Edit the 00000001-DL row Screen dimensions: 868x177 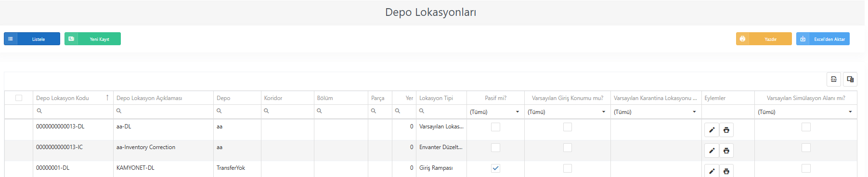[x=712, y=171]
